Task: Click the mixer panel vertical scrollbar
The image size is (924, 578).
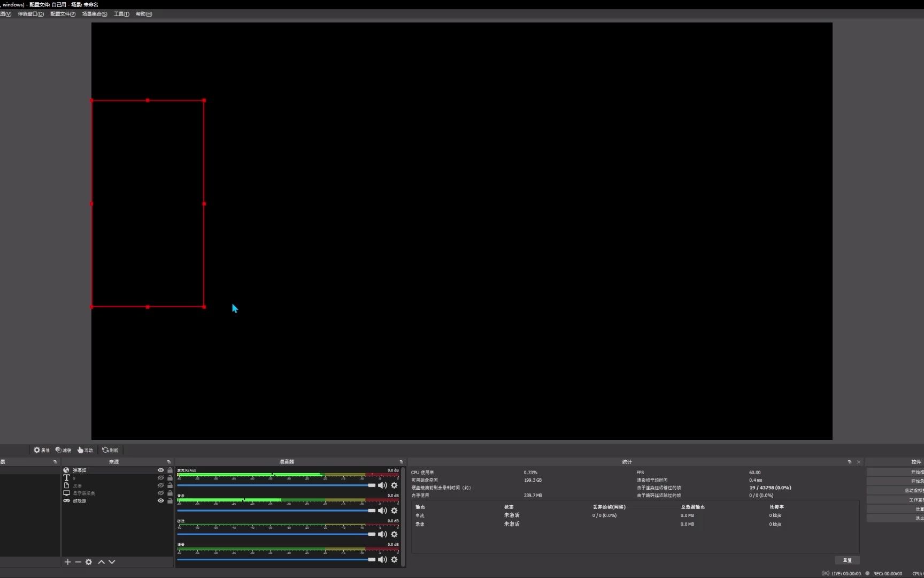Action: coord(403,516)
